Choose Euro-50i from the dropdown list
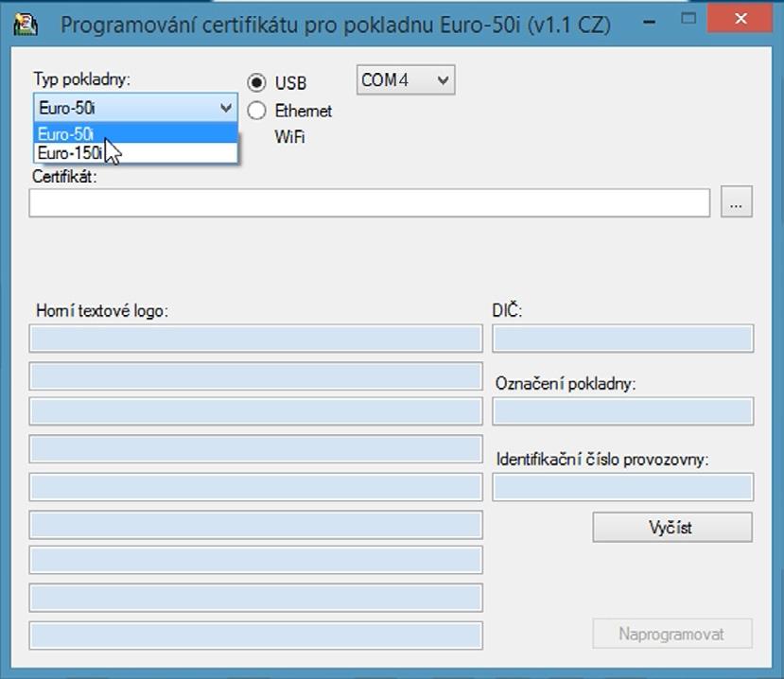 [135, 133]
